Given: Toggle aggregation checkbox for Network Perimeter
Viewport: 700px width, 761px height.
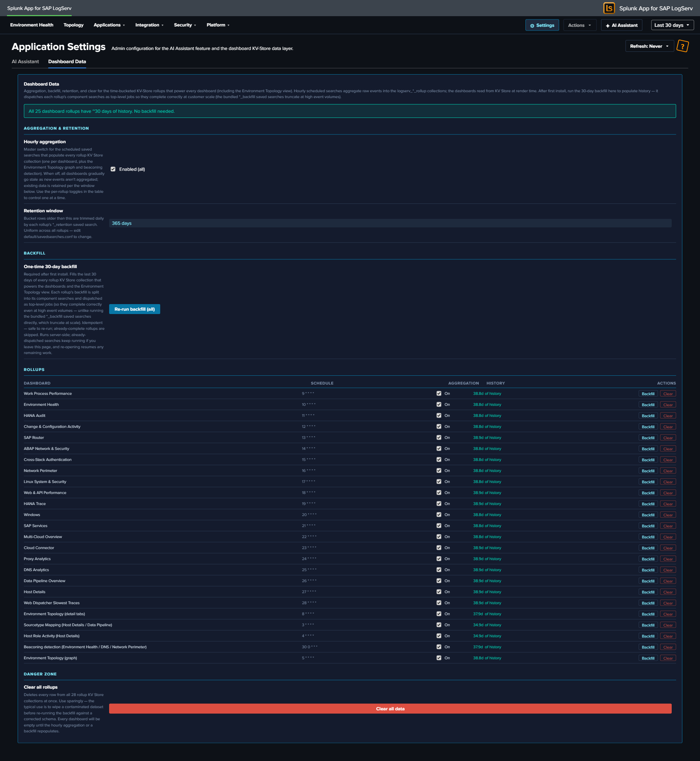Looking at the screenshot, I should [439, 470].
